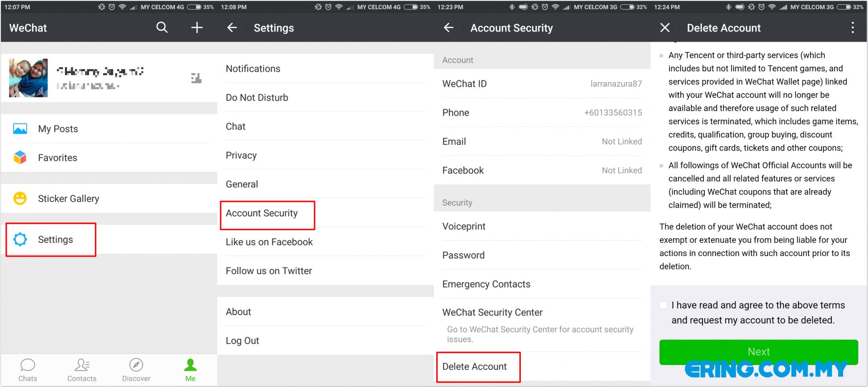Open My Posts picture icon
The image size is (868, 387).
(20, 129)
